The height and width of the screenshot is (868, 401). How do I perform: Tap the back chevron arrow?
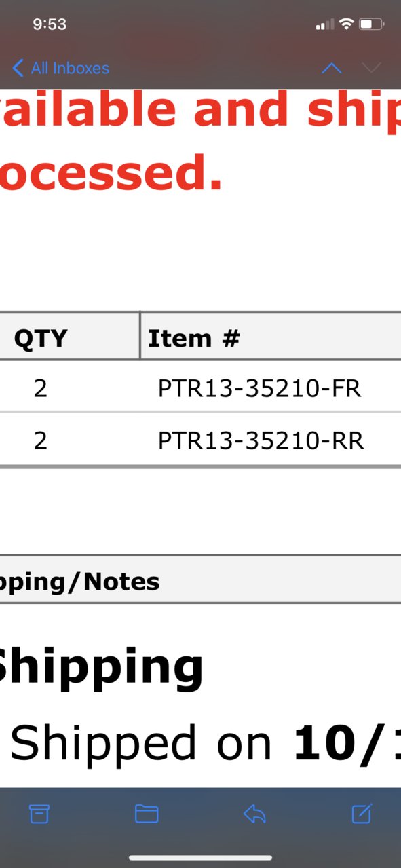[x=18, y=68]
